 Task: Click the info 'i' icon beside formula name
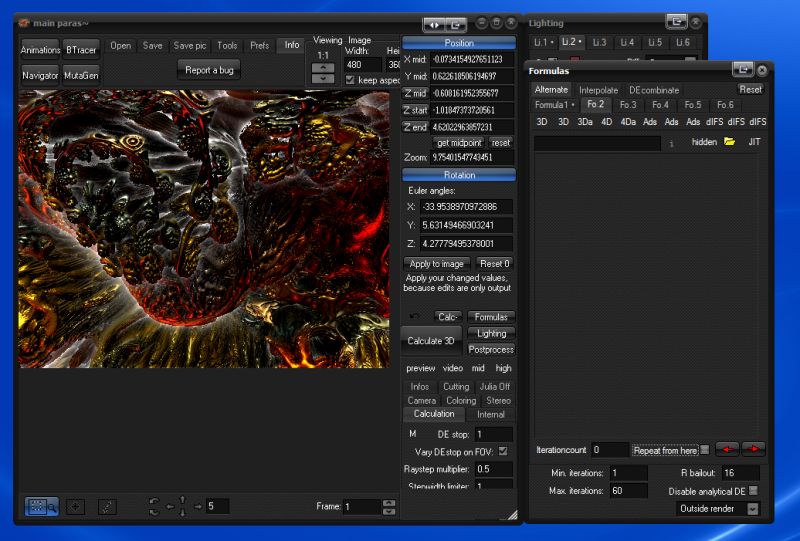pos(671,144)
